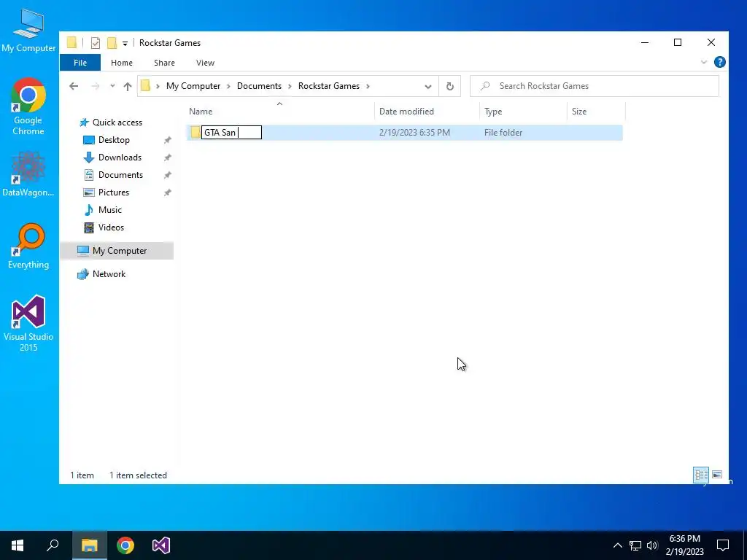The width and height of the screenshot is (747, 560).
Task: Open Desktop in the navigation pane
Action: pyautogui.click(x=114, y=140)
